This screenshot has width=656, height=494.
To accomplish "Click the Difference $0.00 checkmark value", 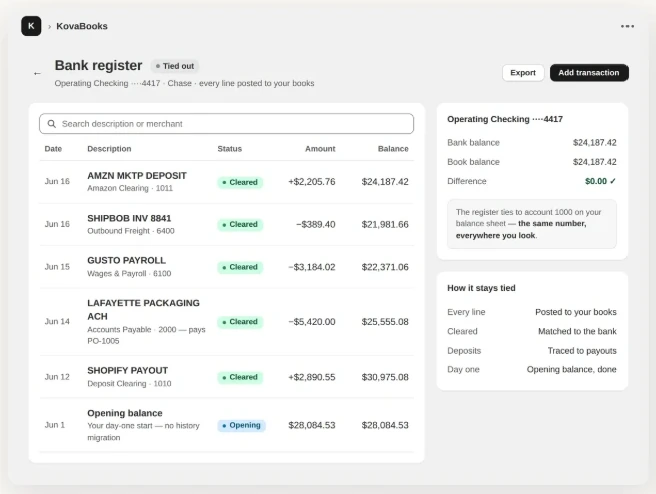I will coord(600,181).
